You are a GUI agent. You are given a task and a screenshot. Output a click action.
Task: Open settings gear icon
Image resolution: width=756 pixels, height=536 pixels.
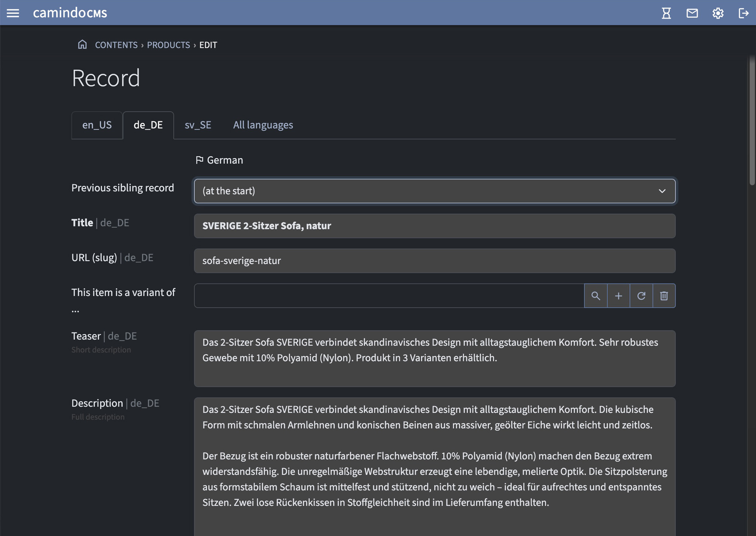(718, 13)
